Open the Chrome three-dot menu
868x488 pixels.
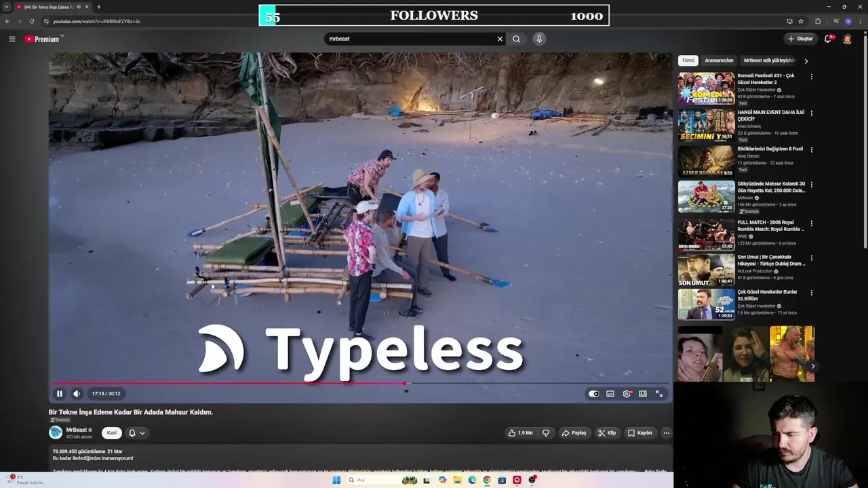pos(861,21)
